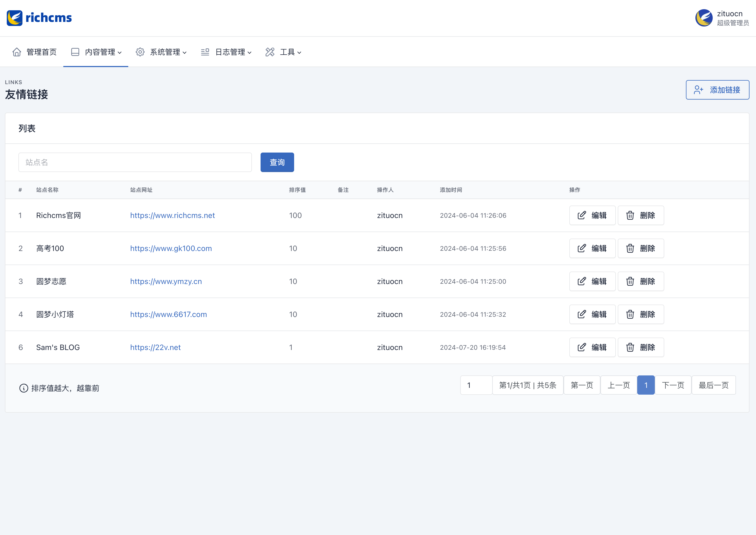This screenshot has width=756, height=535.
Task: Go to 下一页 in pagination
Action: pyautogui.click(x=673, y=385)
